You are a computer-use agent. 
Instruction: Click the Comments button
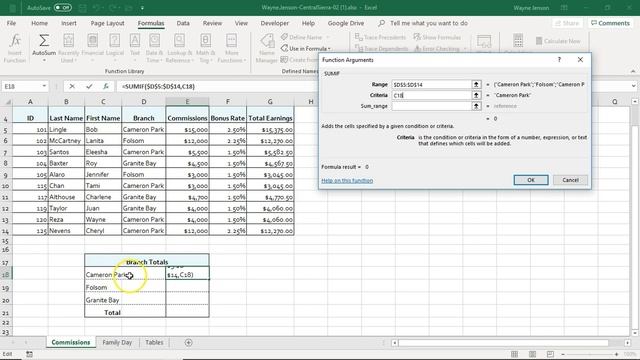pos(610,23)
